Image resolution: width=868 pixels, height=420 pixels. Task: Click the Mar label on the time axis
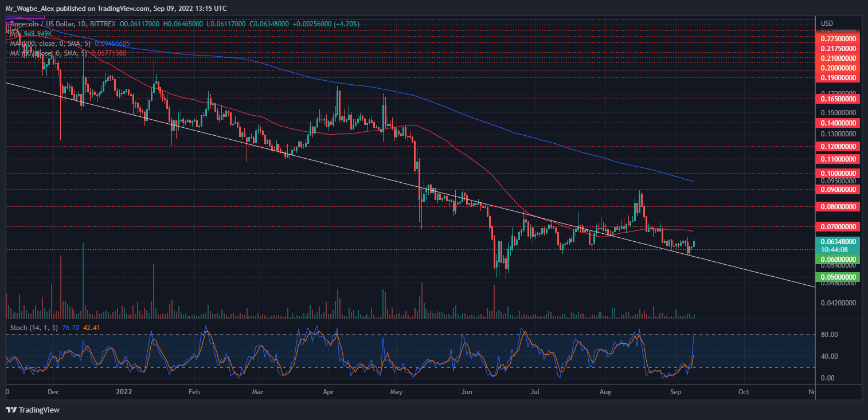tap(258, 392)
